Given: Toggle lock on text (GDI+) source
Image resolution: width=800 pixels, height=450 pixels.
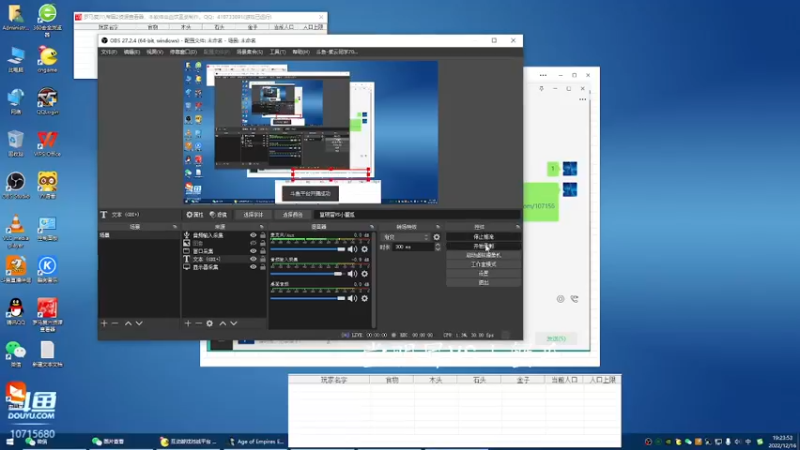Looking at the screenshot, I should (x=263, y=259).
